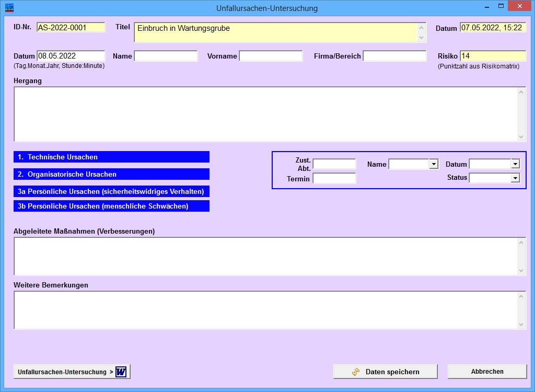Click Titel field scrollbar down arrow

pyautogui.click(x=422, y=37)
